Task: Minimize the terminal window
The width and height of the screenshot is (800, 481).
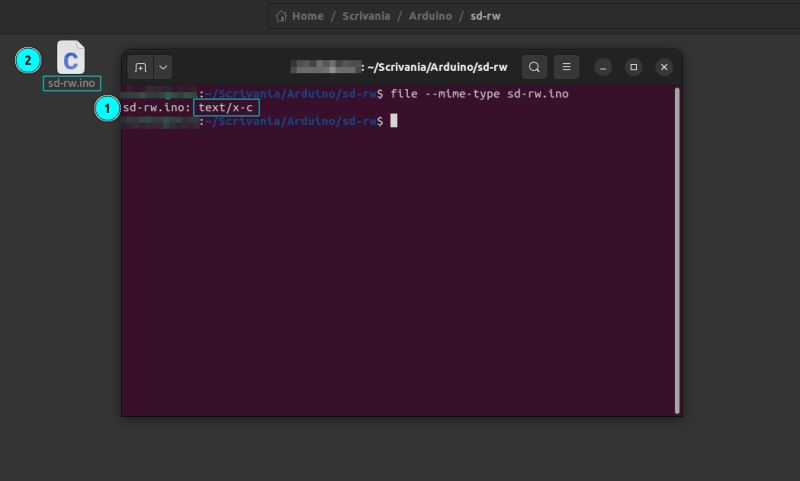Action: pos(603,67)
